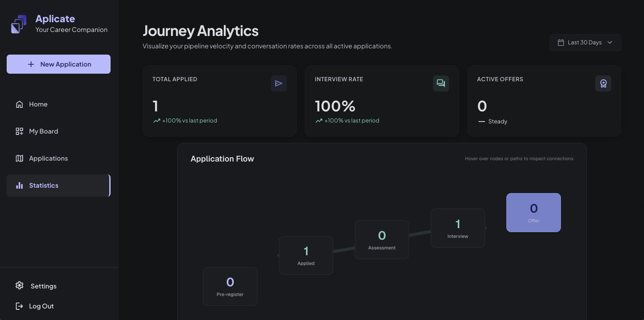Click the path connecting Applied and Assessment
The width and height of the screenshot is (644, 320).
pos(344,250)
